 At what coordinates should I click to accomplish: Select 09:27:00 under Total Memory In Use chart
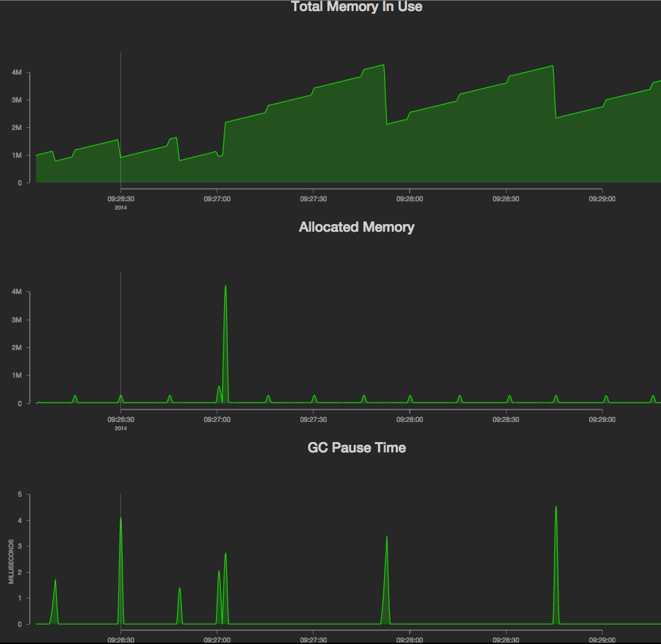[x=217, y=199]
